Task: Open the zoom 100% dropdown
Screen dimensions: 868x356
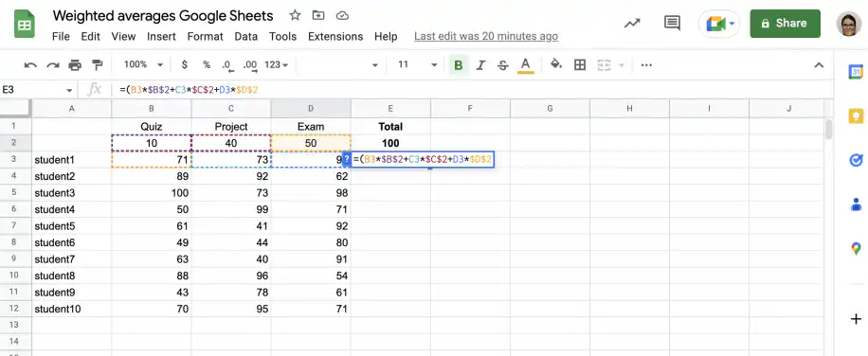Action: (143, 64)
